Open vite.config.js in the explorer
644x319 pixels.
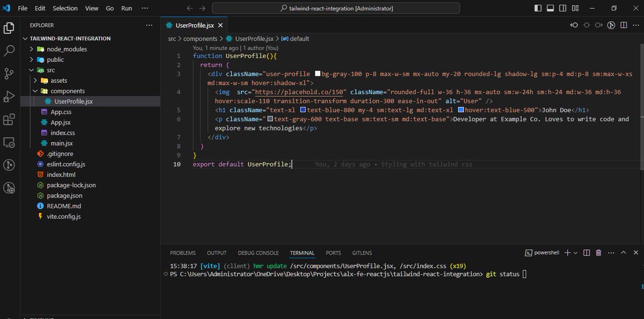(x=64, y=216)
